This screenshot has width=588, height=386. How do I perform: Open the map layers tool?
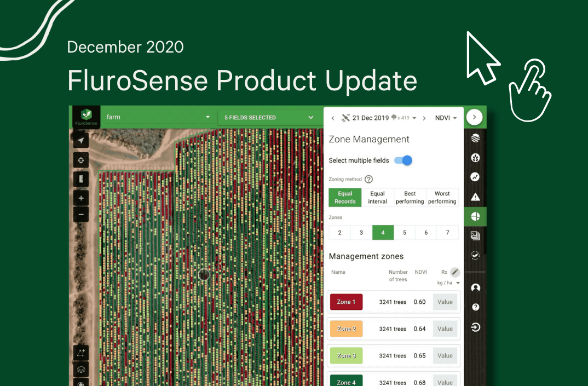tap(81, 370)
